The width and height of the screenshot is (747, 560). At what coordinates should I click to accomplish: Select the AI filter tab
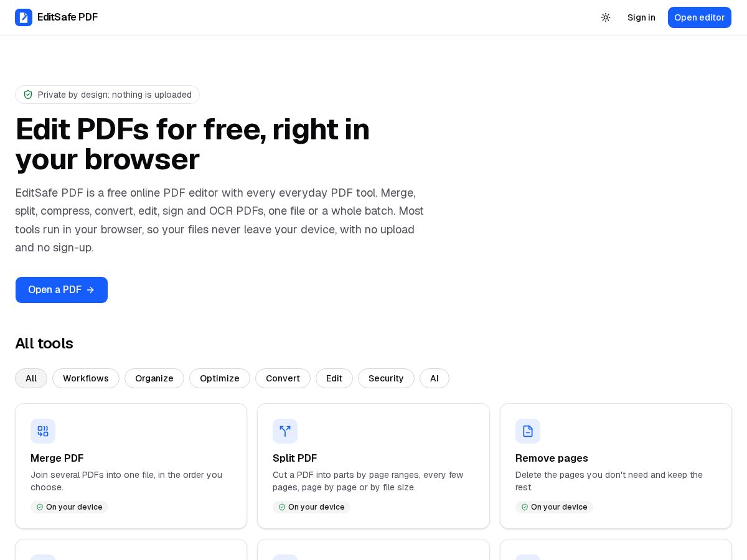pos(435,378)
